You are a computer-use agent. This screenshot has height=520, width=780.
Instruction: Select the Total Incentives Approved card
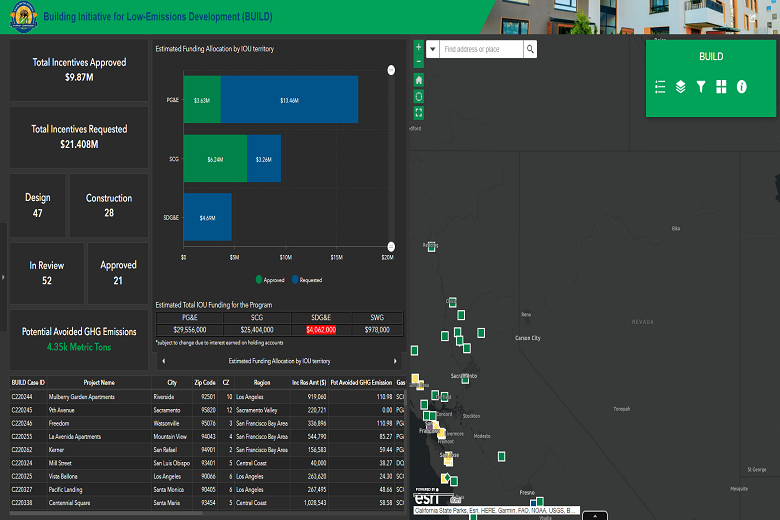point(79,70)
